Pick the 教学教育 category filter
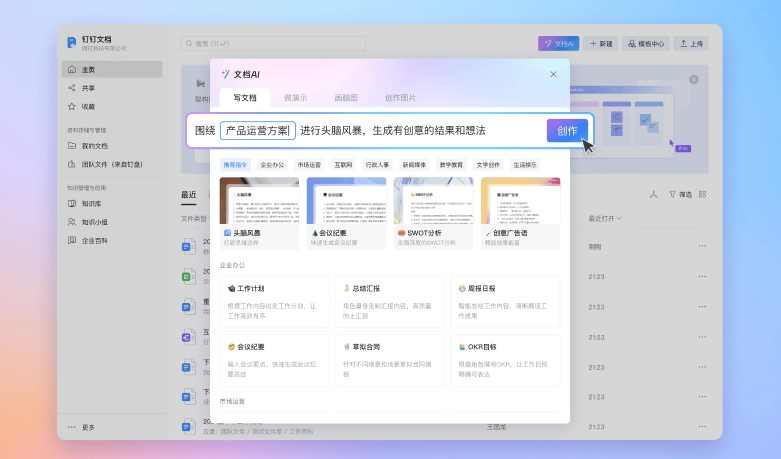781x459 pixels. (x=451, y=164)
